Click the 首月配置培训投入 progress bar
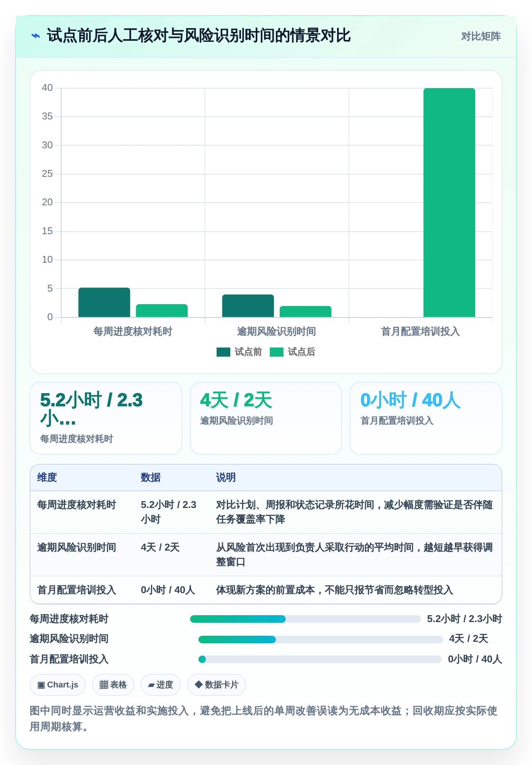 (x=320, y=659)
